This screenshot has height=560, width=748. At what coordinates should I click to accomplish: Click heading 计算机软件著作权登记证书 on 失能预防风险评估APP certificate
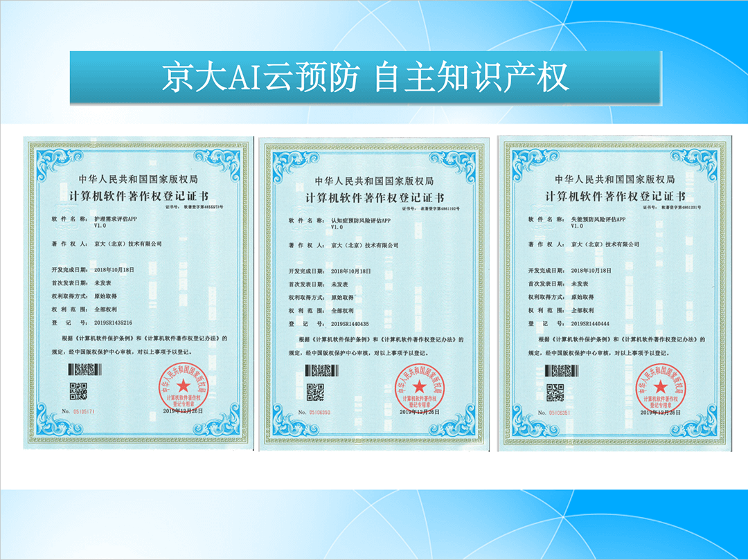[616, 197]
